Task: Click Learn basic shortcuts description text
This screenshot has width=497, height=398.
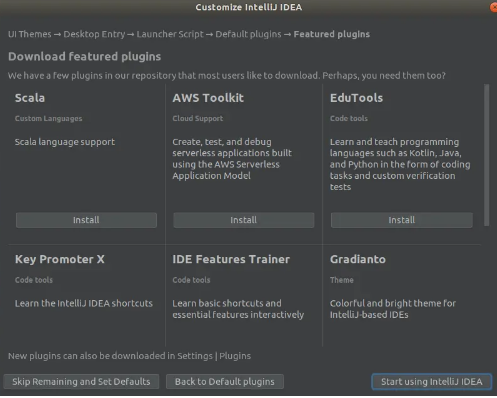Action: pos(238,309)
